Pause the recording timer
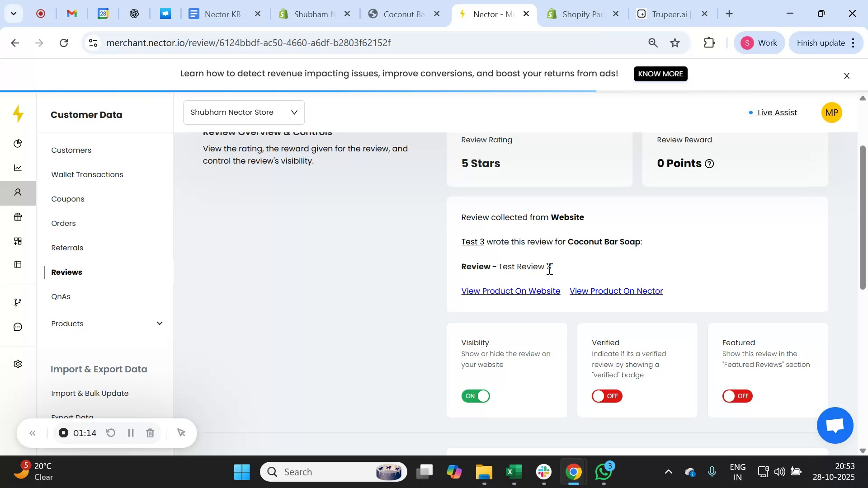 coord(131,432)
